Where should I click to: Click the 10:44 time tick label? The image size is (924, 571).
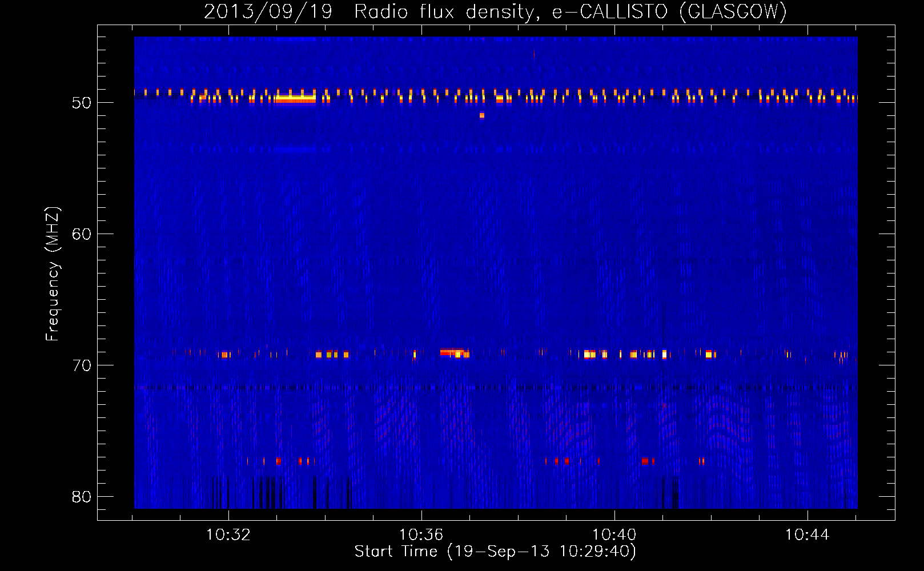point(808,535)
